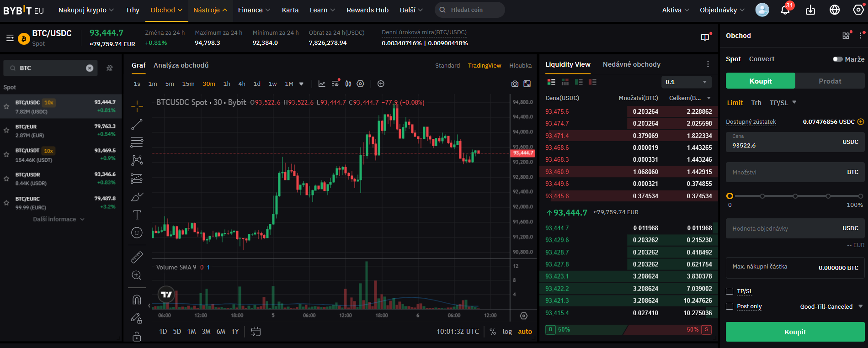Open the indicators icon in chart toolbar

click(x=322, y=84)
